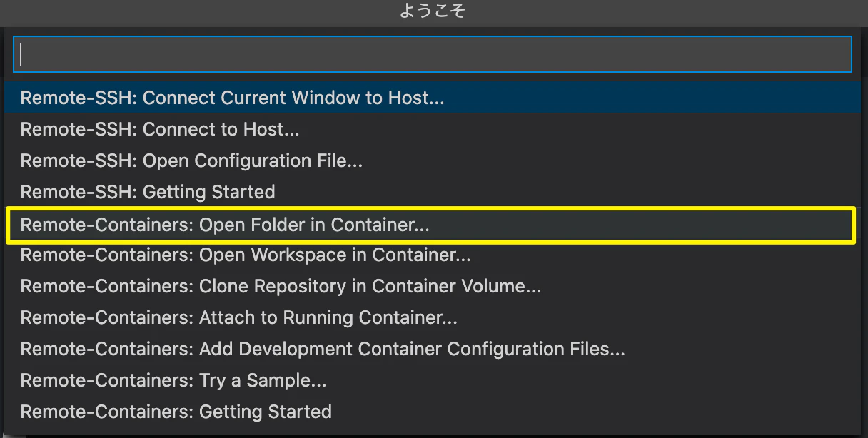Click the ようこそ window title
The image size is (868, 438).
tap(433, 11)
